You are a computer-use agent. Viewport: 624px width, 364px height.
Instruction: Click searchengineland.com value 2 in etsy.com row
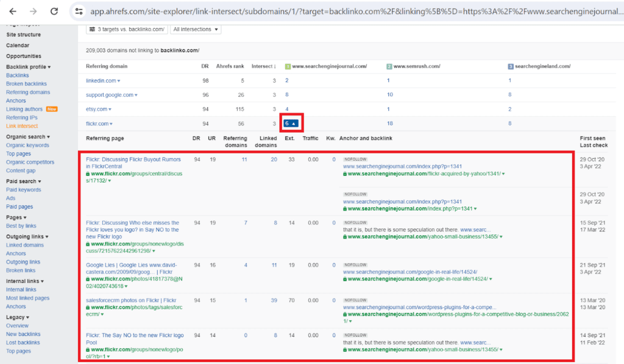(x=510, y=110)
